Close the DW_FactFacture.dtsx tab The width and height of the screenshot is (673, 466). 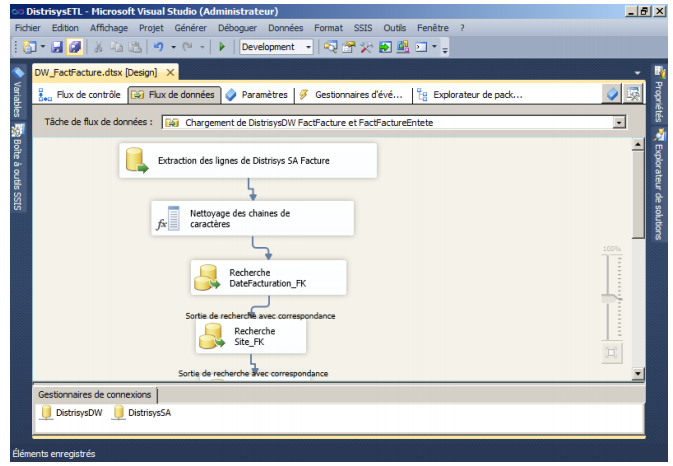pyautogui.click(x=170, y=72)
